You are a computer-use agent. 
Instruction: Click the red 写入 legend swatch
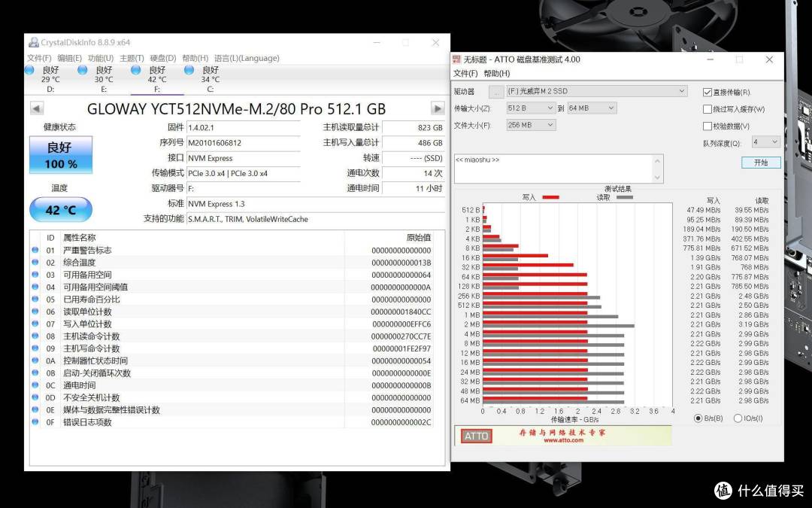[550, 197]
